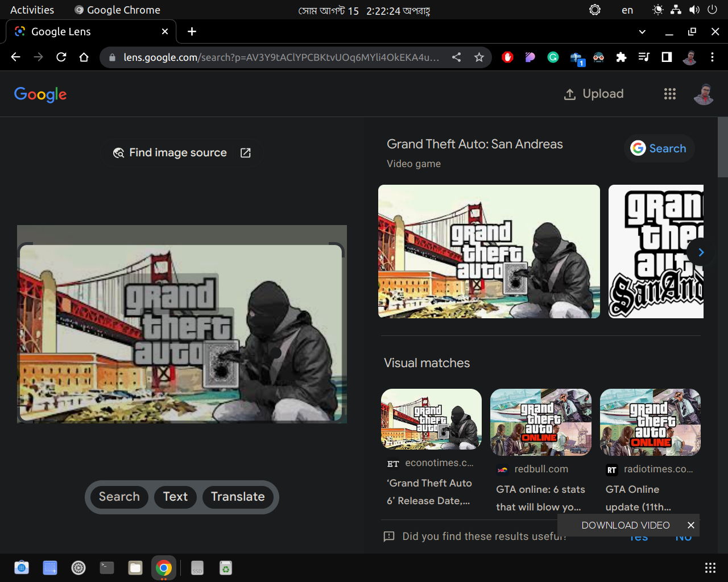The width and height of the screenshot is (728, 582).
Task: Click Find image source
Action: (x=182, y=153)
